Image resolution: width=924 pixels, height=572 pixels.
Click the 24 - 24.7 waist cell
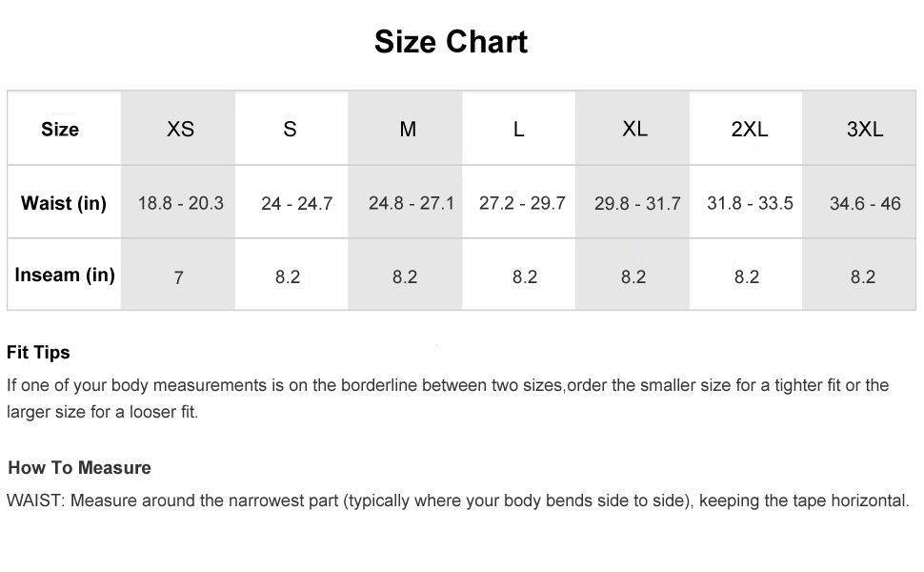pyautogui.click(x=297, y=203)
